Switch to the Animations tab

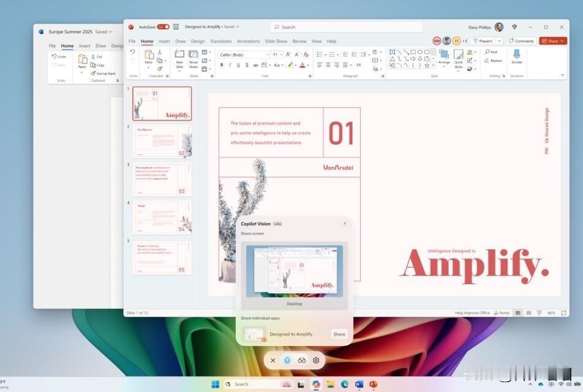249,41
